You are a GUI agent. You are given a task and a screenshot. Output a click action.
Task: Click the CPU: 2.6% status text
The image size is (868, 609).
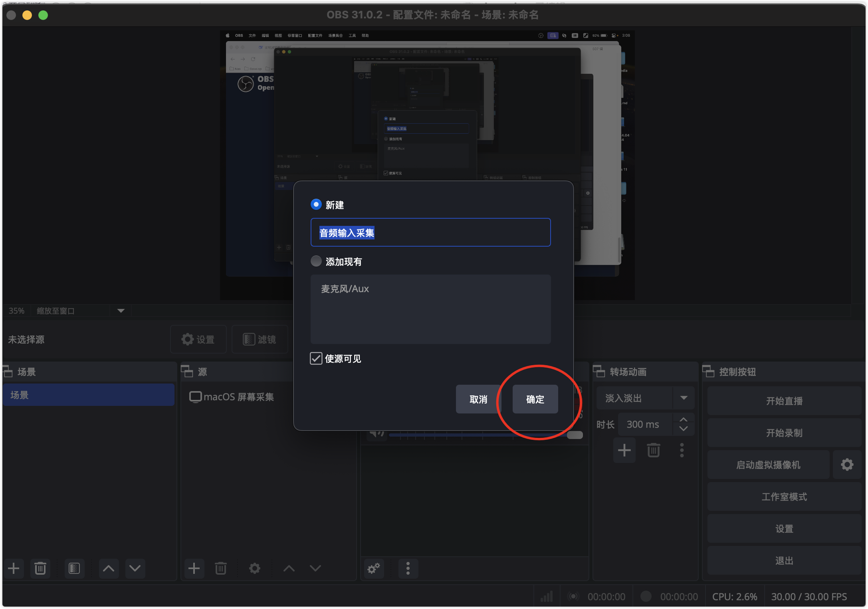(735, 597)
